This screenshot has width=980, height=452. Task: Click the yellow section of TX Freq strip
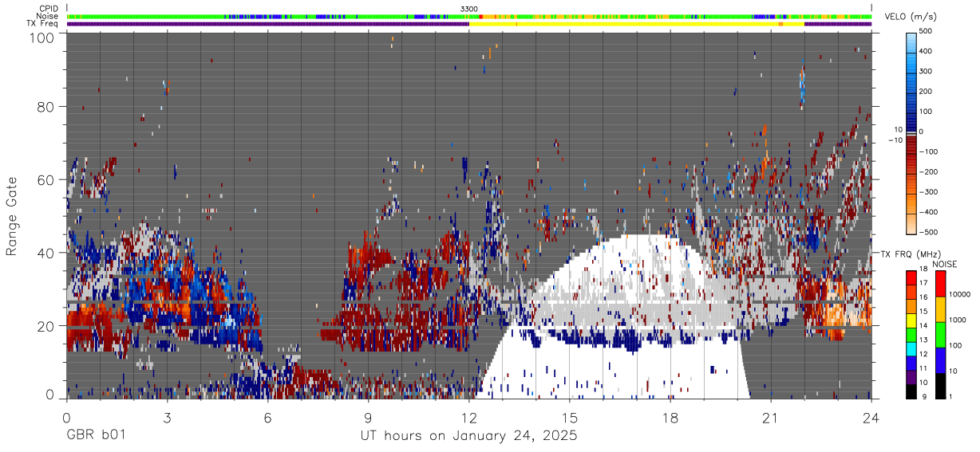coord(637,24)
